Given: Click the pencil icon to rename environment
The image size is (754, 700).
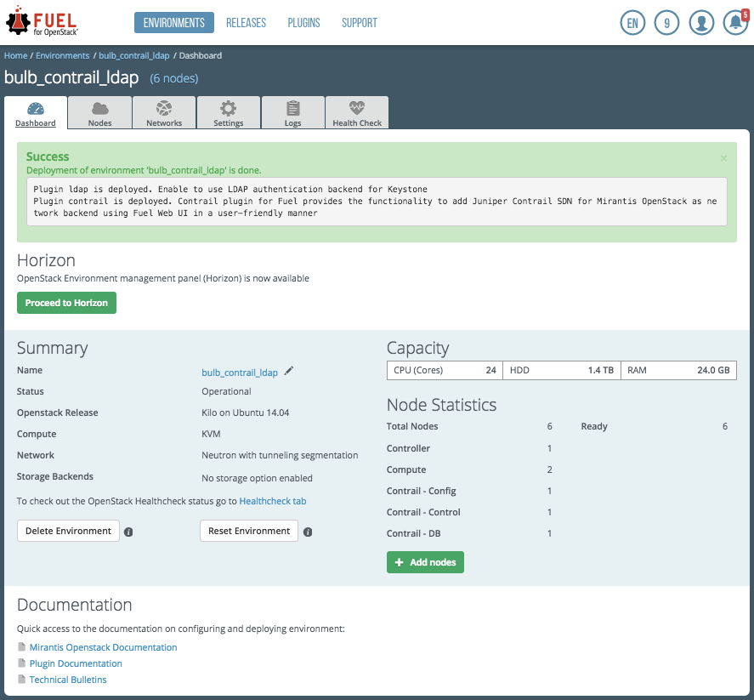Looking at the screenshot, I should coord(288,371).
